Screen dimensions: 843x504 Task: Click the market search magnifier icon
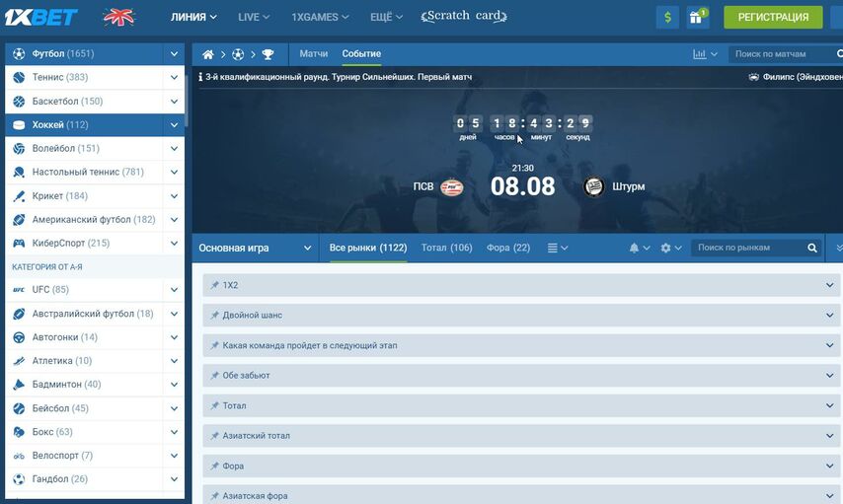coord(811,248)
